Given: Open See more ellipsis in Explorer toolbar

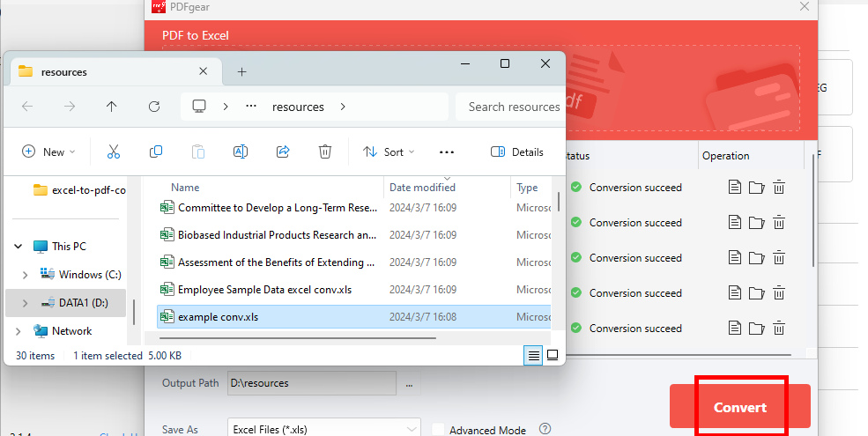Looking at the screenshot, I should 447,152.
